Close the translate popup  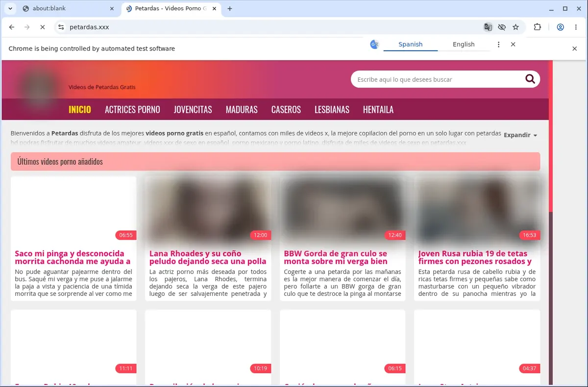point(513,44)
